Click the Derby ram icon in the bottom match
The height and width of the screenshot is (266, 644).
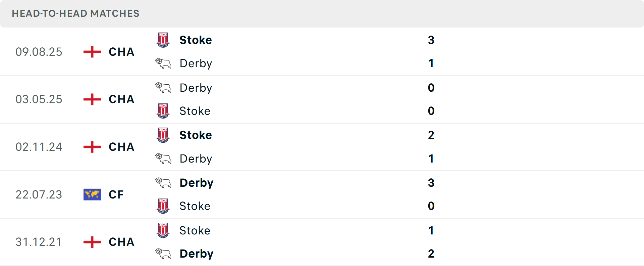click(163, 254)
